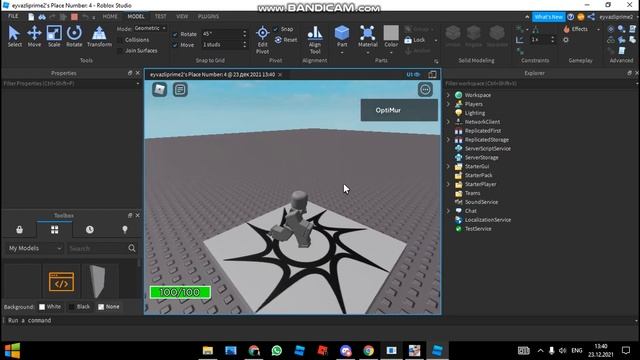Set Toolbox background to Black
This screenshot has width=640, height=360.
(x=71, y=307)
